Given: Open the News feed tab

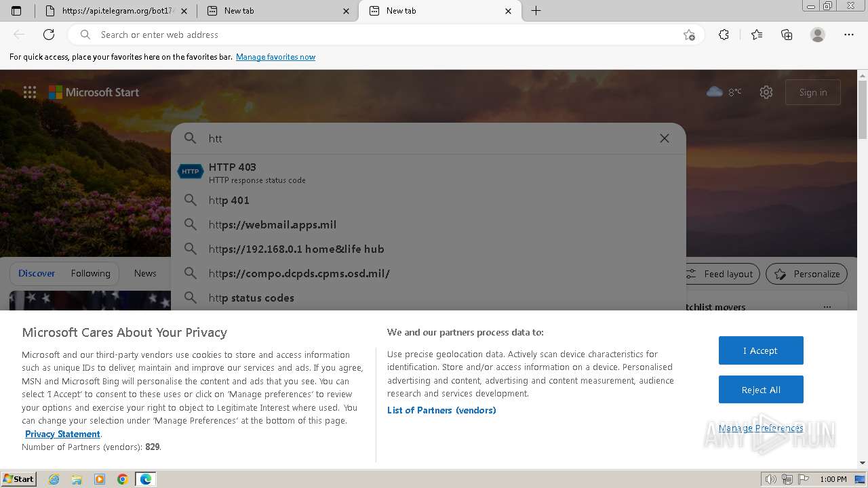Looking at the screenshot, I should point(145,273).
